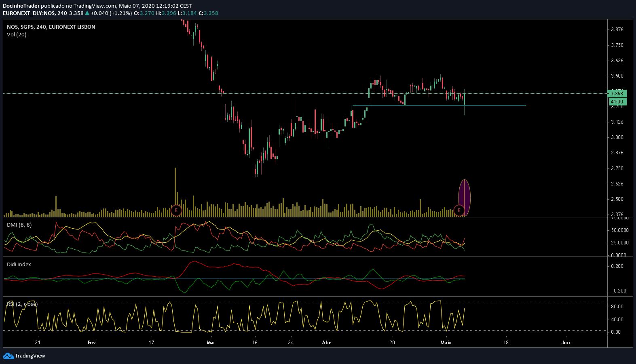Click the Mar label on time axis

(211, 343)
